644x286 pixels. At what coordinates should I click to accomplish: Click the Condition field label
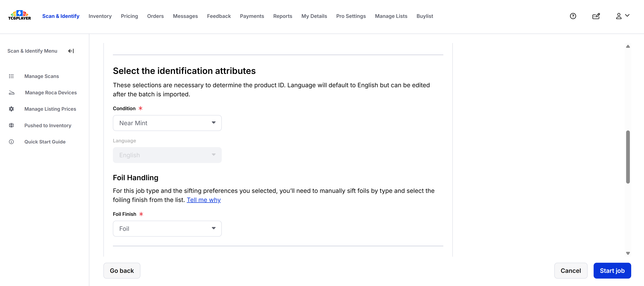pyautogui.click(x=124, y=108)
